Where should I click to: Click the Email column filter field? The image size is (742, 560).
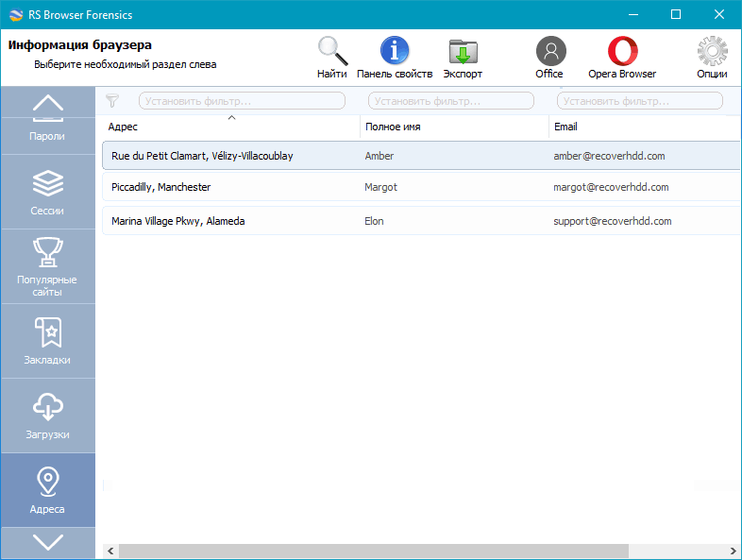coord(640,101)
